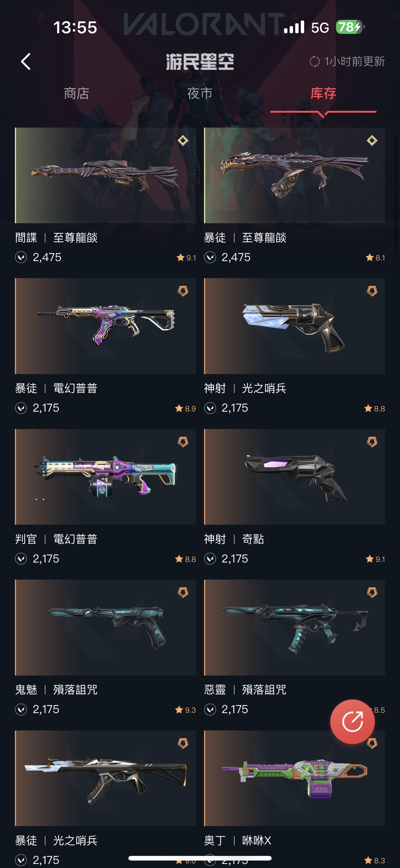
Task: Tap the 游民星空 header title
Action: pyautogui.click(x=200, y=62)
